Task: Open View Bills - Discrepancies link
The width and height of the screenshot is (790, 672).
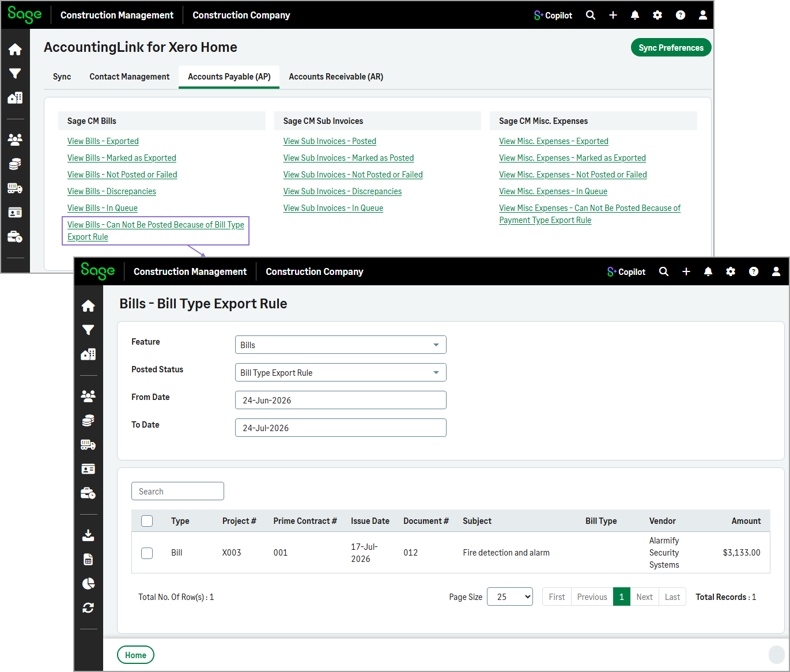Action: (112, 191)
